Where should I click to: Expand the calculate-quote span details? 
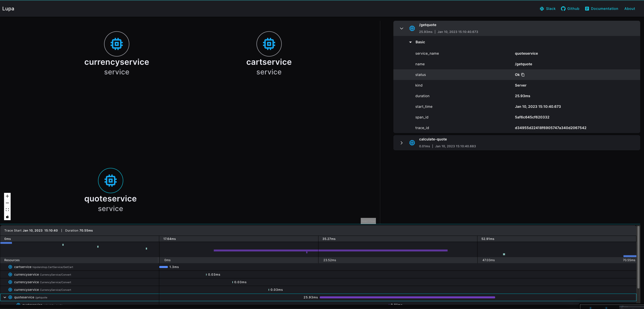pyautogui.click(x=401, y=143)
